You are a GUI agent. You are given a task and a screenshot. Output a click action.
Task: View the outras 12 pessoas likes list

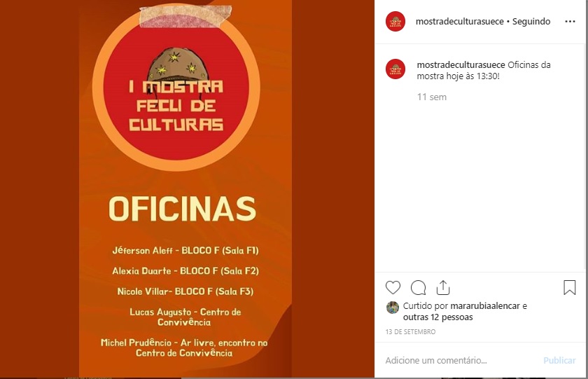(x=438, y=317)
